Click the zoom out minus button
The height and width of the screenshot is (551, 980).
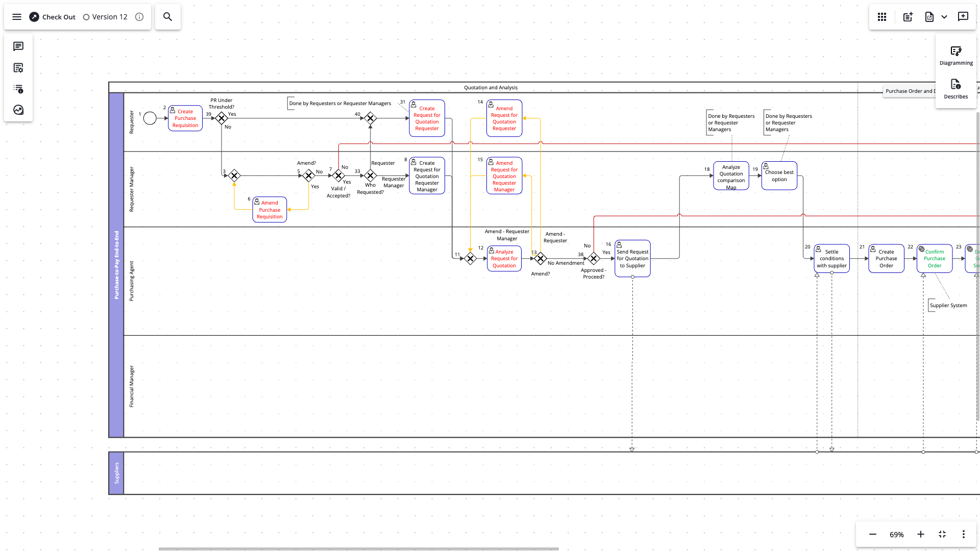872,534
